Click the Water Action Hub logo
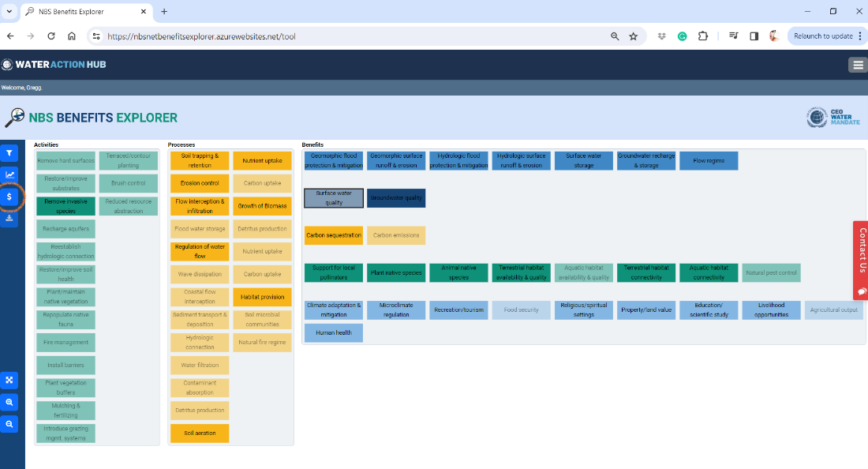Viewport: 868px width, 469px height. (x=54, y=65)
